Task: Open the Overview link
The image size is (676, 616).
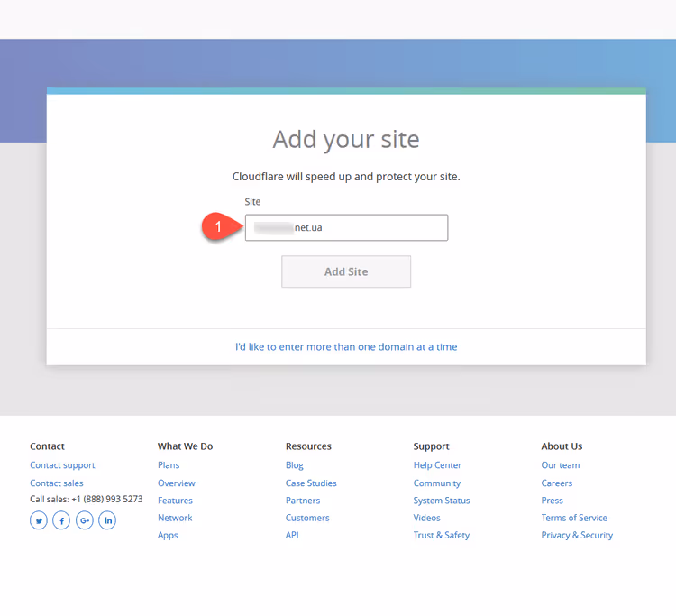Action: click(177, 483)
